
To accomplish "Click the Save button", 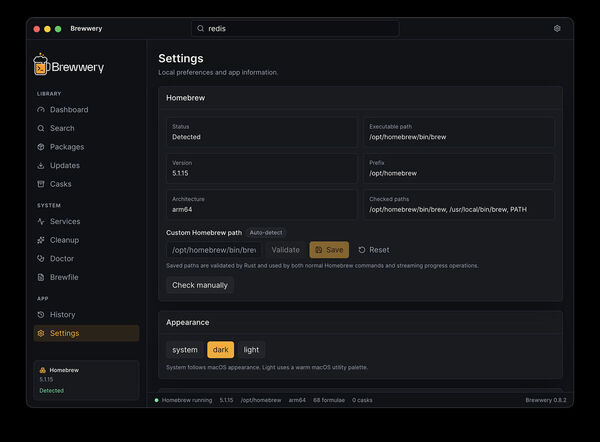I will [x=329, y=250].
